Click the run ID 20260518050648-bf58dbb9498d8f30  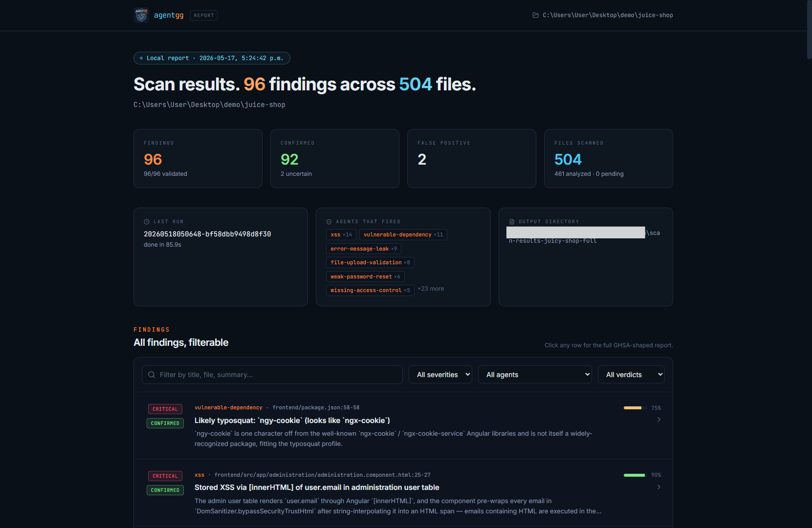point(207,234)
